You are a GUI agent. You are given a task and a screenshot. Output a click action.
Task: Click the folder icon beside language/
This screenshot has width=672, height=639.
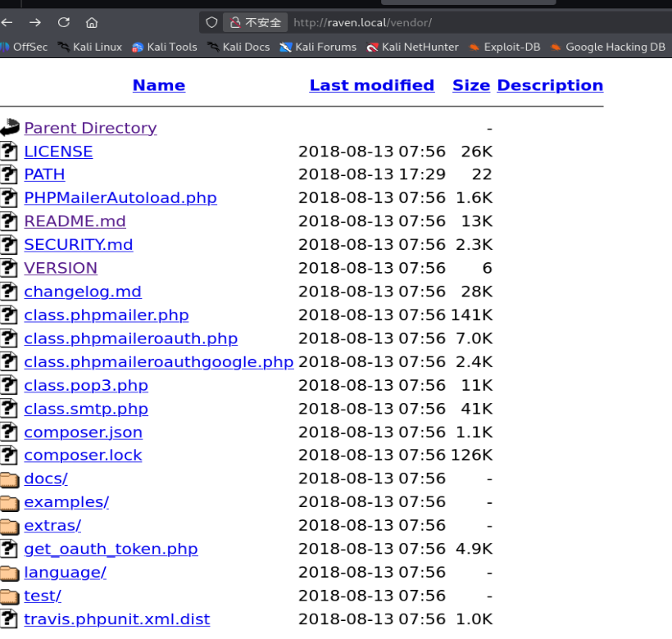tap(10, 573)
